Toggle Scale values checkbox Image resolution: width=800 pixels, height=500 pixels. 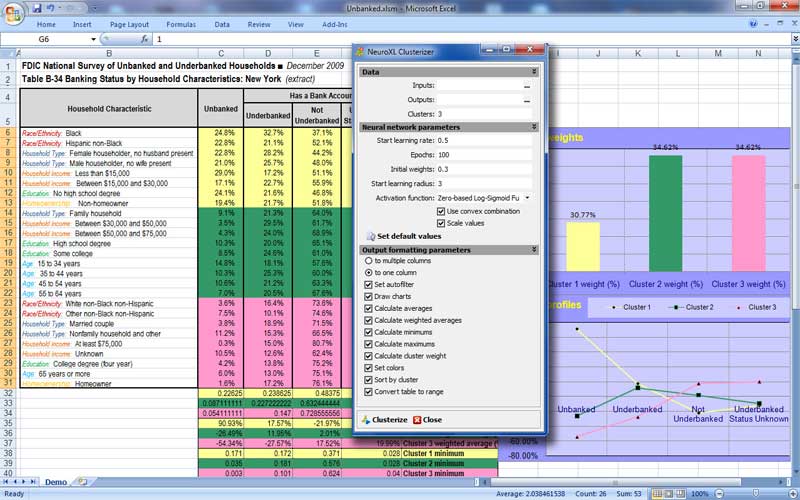click(x=441, y=223)
